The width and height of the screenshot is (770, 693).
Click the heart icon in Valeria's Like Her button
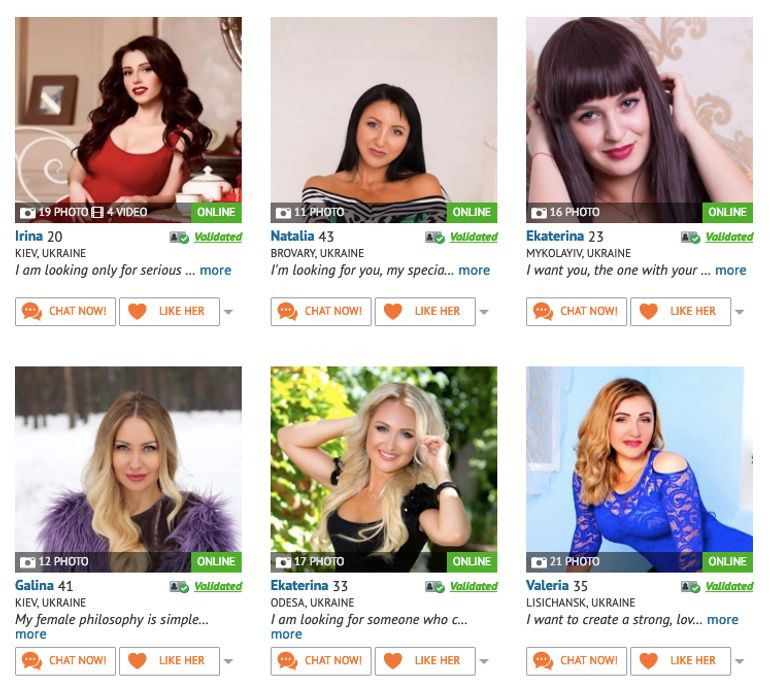[x=649, y=661]
